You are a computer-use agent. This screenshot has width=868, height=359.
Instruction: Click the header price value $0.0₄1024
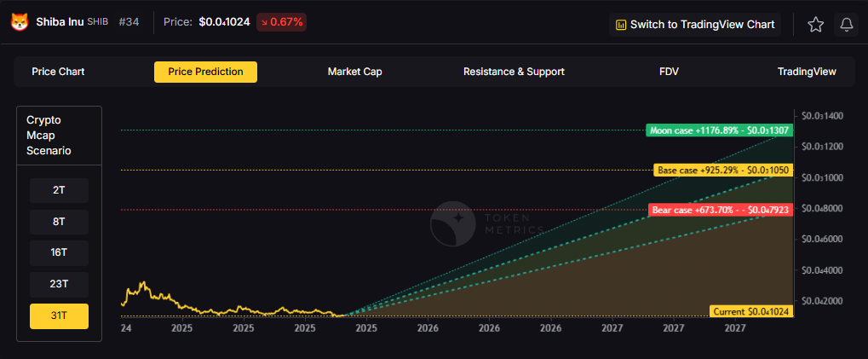click(224, 23)
